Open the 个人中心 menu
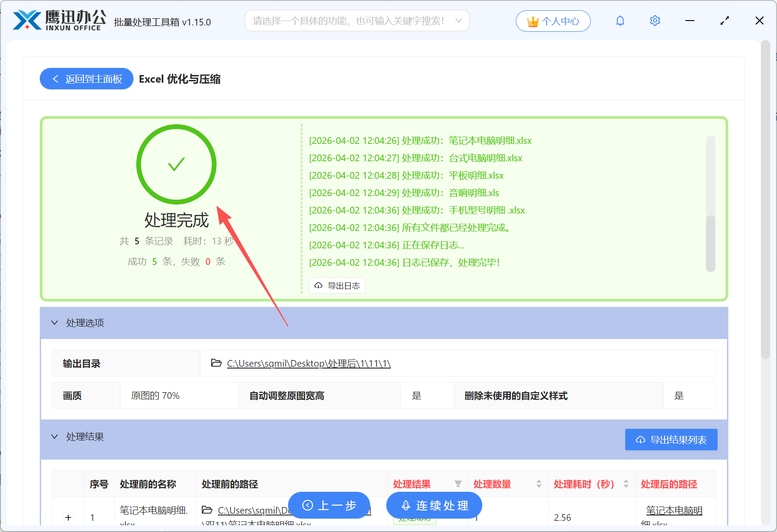The height and width of the screenshot is (532, 777). [x=553, y=21]
